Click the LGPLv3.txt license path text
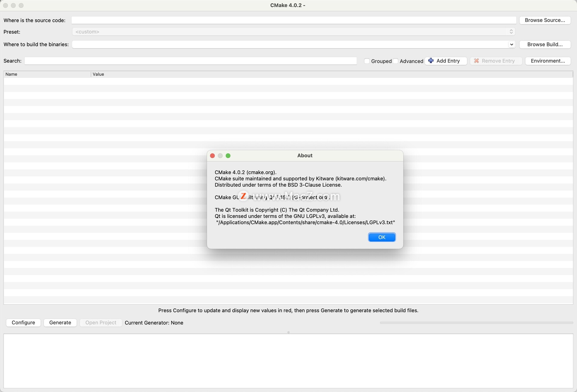Image resolution: width=577 pixels, height=392 pixels. [306, 222]
